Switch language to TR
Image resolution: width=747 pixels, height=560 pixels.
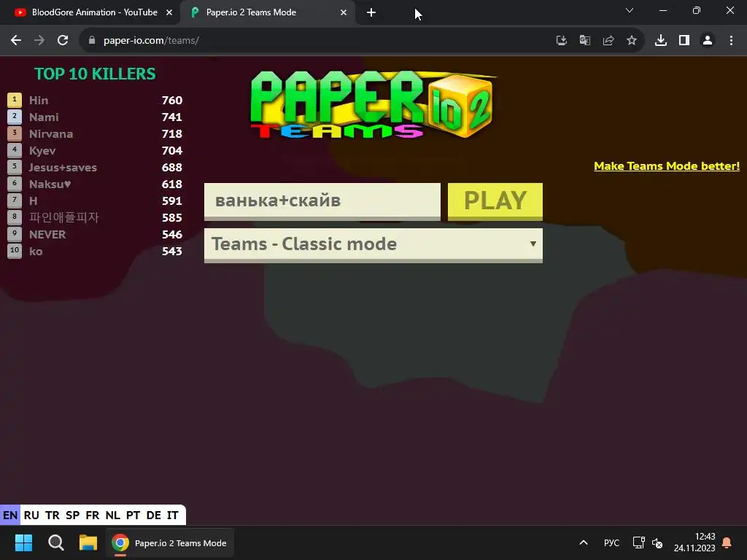point(53,516)
